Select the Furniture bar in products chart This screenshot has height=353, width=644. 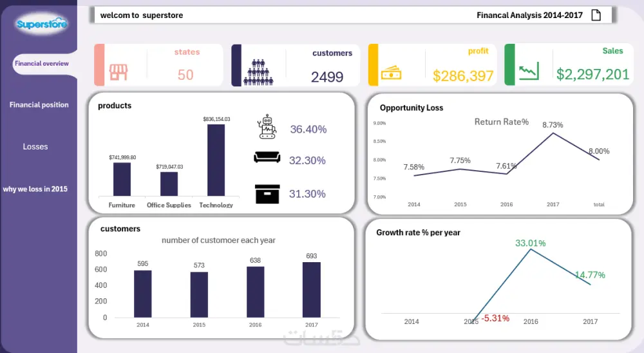pyautogui.click(x=122, y=179)
